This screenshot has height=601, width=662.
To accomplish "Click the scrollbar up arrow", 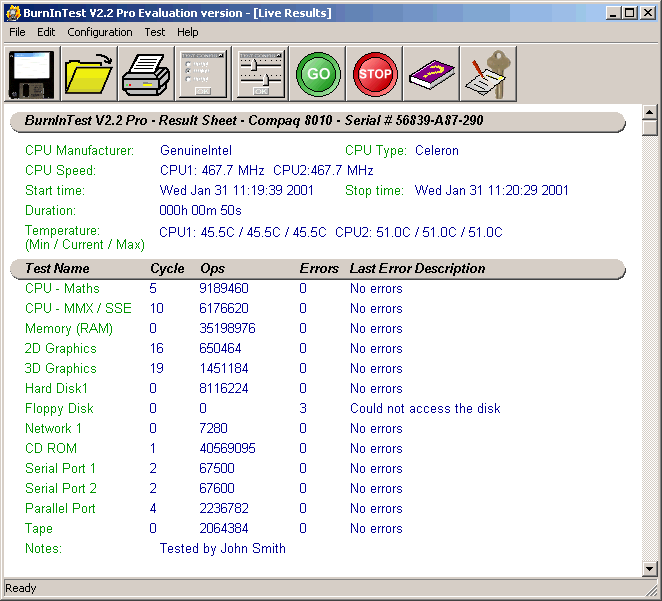I will tap(649, 112).
